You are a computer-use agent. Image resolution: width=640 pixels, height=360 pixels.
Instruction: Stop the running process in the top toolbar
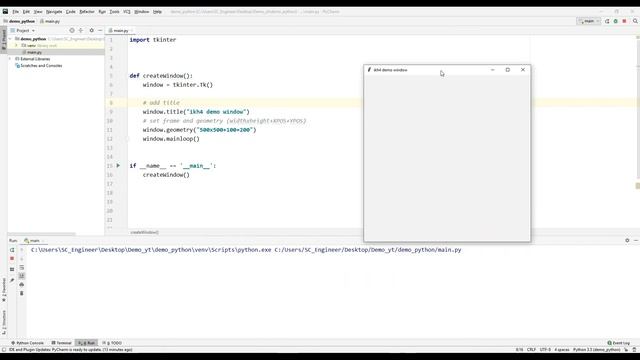coord(624,21)
